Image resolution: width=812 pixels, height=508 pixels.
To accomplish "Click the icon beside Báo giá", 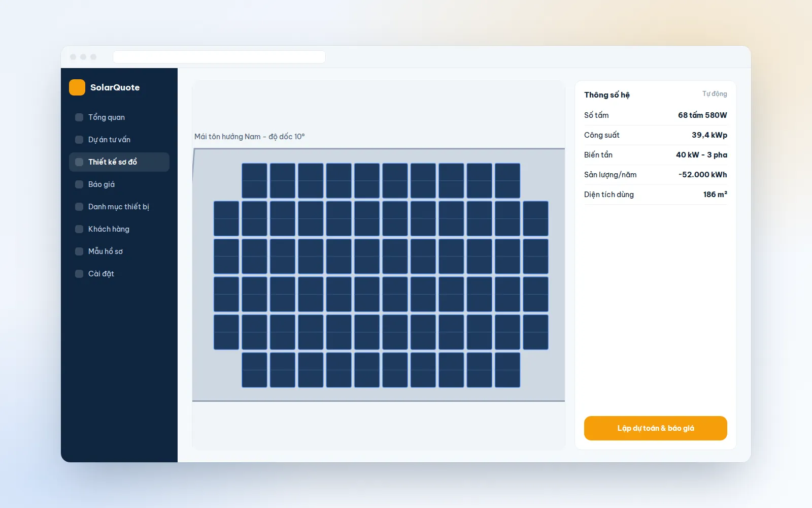I will point(79,184).
